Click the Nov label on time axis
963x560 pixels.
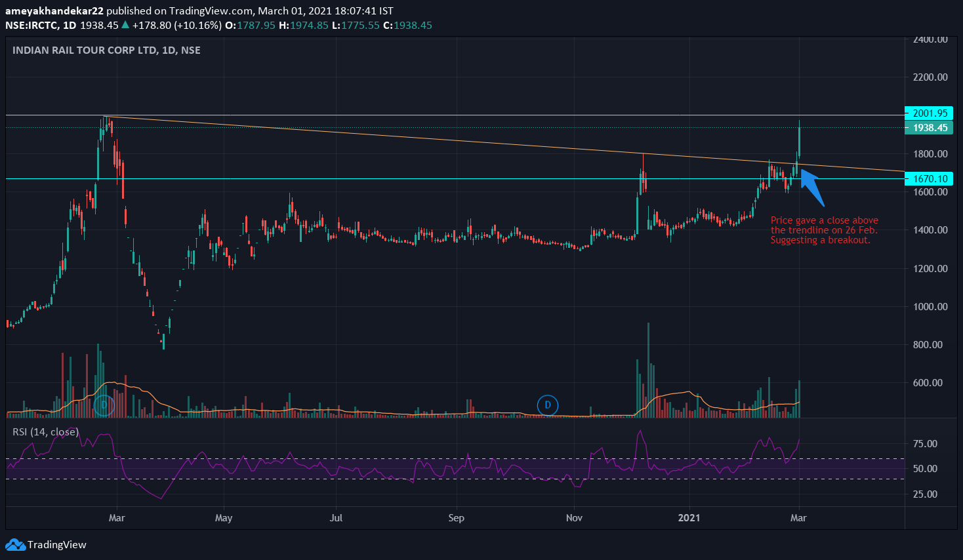pyautogui.click(x=574, y=518)
